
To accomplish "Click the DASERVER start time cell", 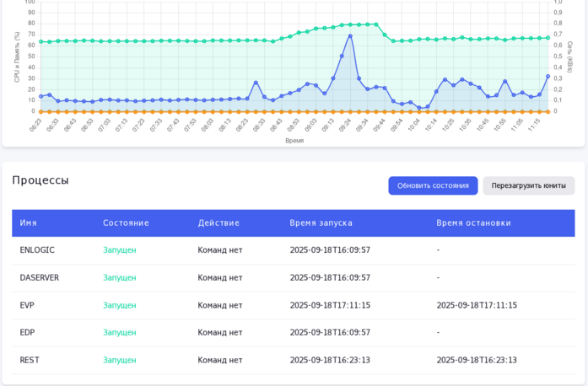I will [330, 277].
